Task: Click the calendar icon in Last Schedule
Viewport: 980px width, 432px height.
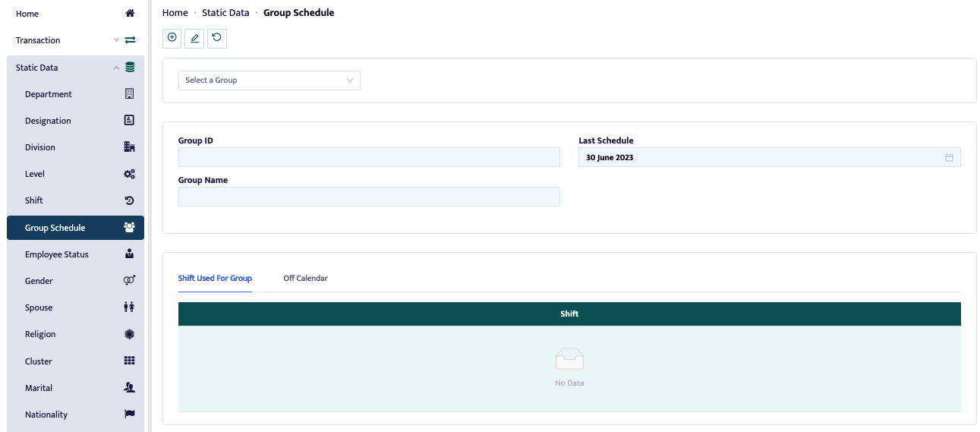Action: (949, 158)
